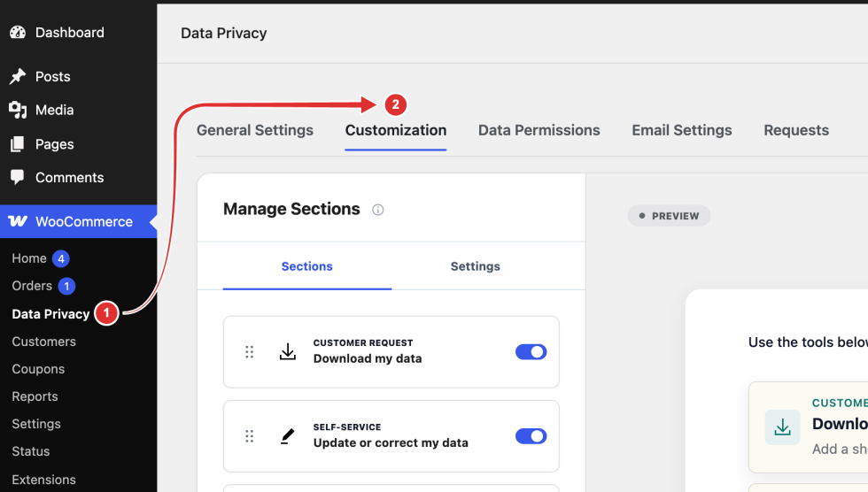Click the WooCommerce menu item

point(78,222)
